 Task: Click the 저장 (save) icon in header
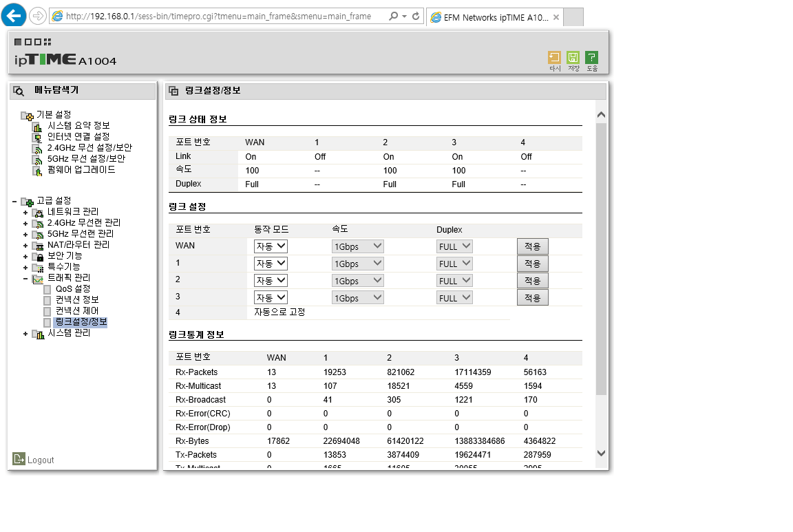coord(573,57)
